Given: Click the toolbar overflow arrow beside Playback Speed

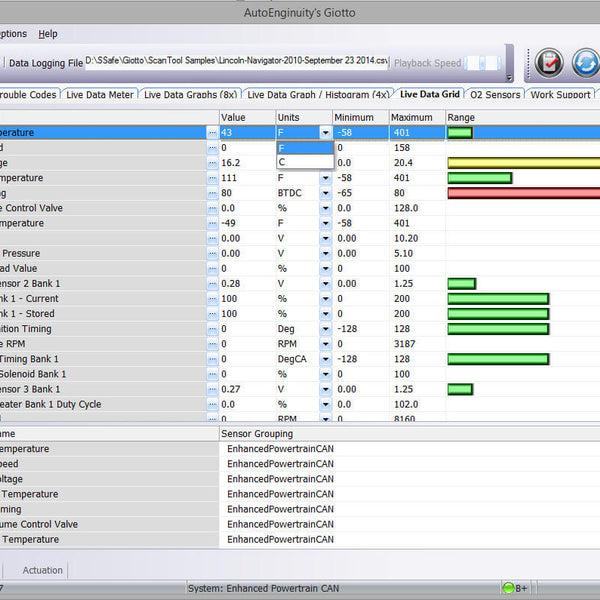Looking at the screenshot, I should pos(509,77).
